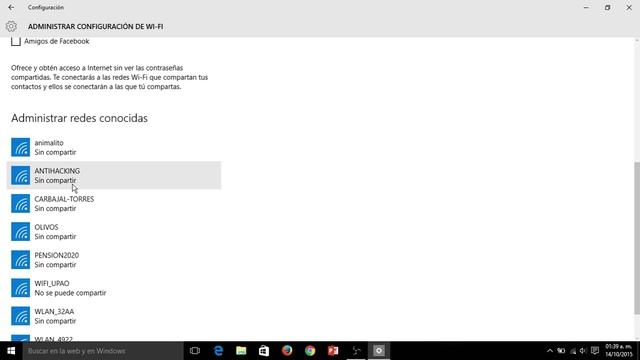
Task: Select the animalito Wi-Fi icon
Action: click(x=20, y=147)
